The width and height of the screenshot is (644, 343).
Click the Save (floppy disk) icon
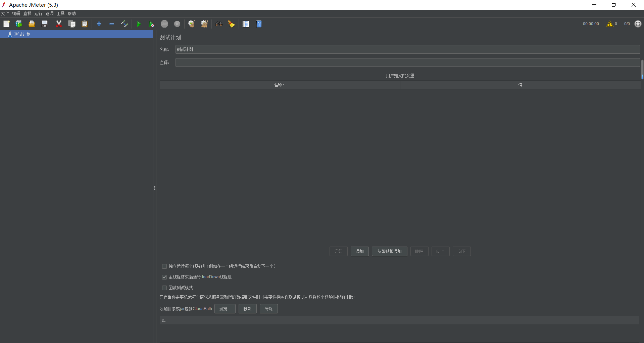(44, 24)
